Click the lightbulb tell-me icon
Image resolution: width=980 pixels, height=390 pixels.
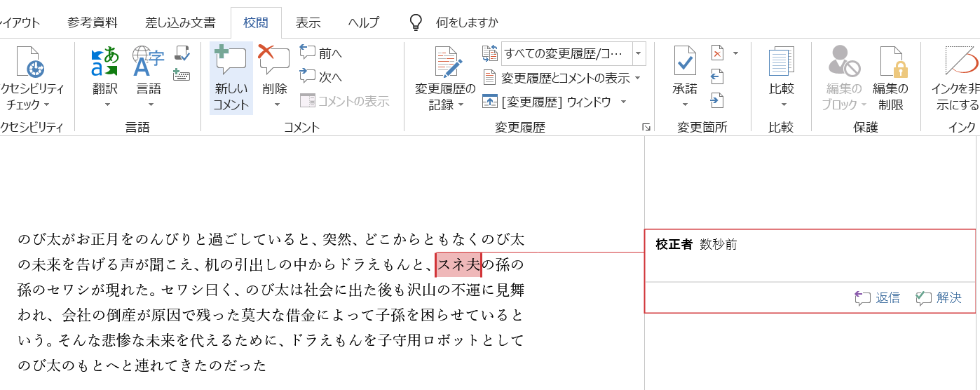click(416, 22)
